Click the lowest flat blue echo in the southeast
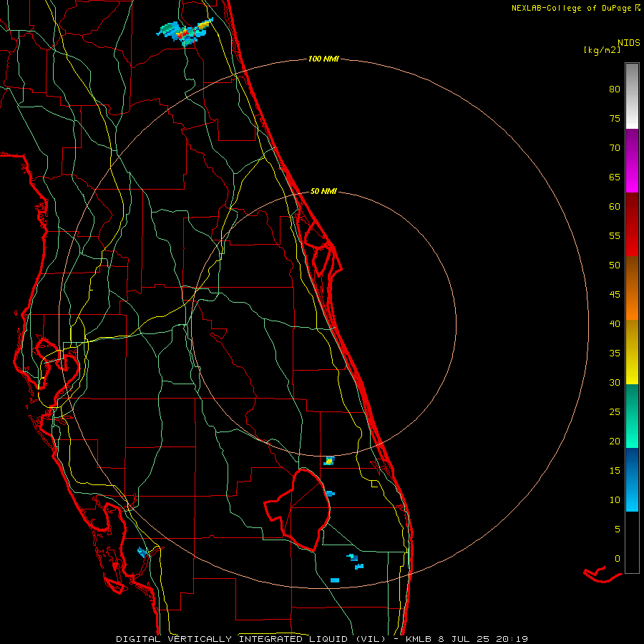 click(335, 580)
